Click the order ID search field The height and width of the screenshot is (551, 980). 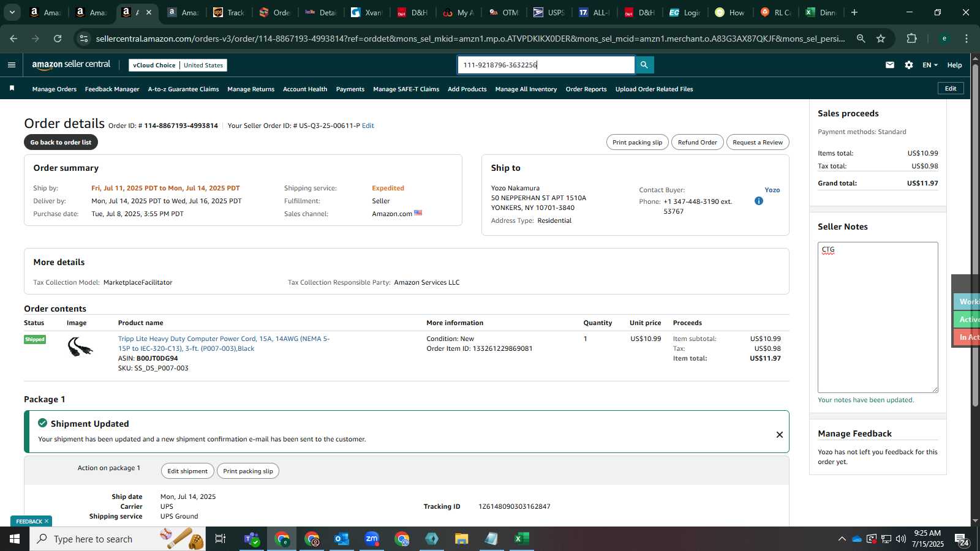click(x=546, y=65)
